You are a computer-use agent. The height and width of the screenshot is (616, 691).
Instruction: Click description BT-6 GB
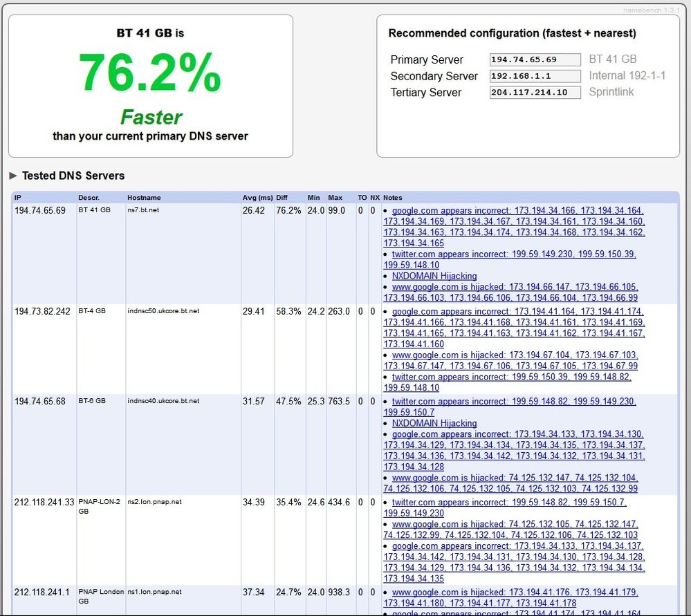pyautogui.click(x=92, y=401)
